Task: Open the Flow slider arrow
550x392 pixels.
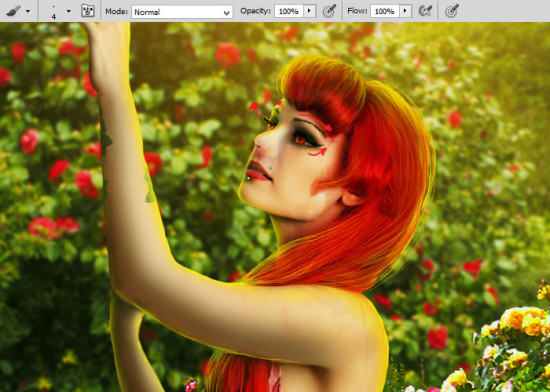Action: pyautogui.click(x=405, y=11)
